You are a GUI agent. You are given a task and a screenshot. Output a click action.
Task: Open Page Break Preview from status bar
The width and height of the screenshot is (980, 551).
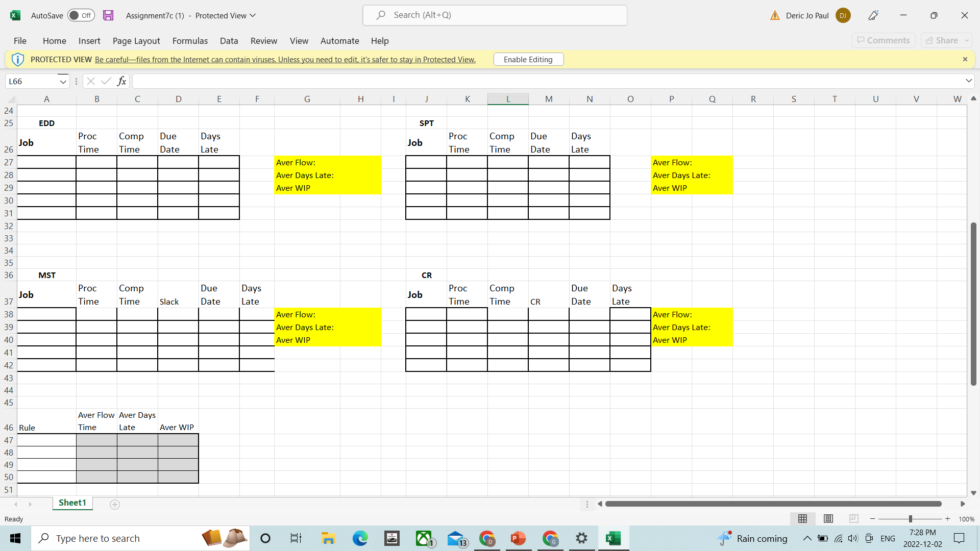click(x=853, y=518)
